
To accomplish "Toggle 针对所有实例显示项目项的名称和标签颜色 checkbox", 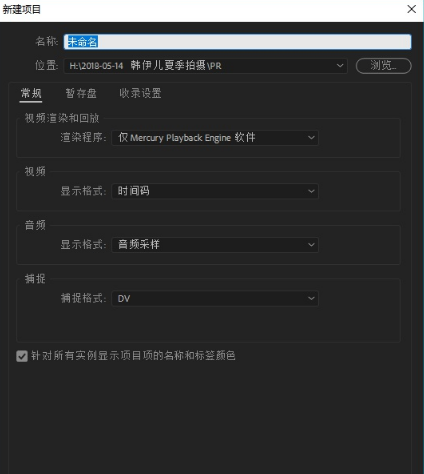I will tap(22, 356).
